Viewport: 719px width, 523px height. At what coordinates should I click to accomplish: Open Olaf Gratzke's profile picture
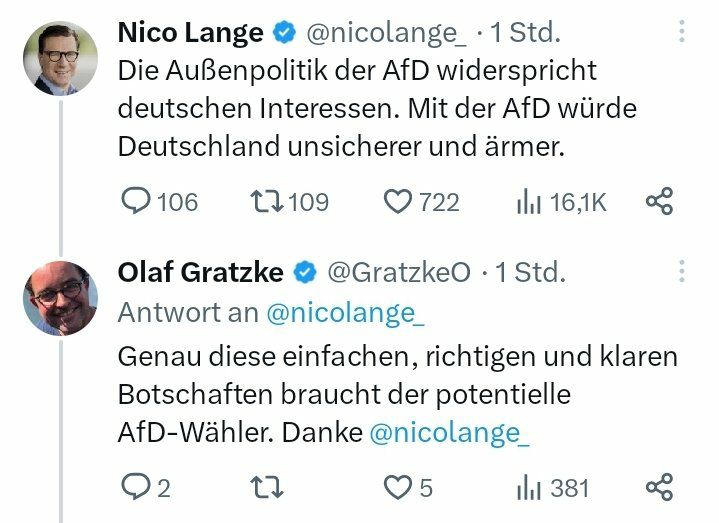point(60,297)
